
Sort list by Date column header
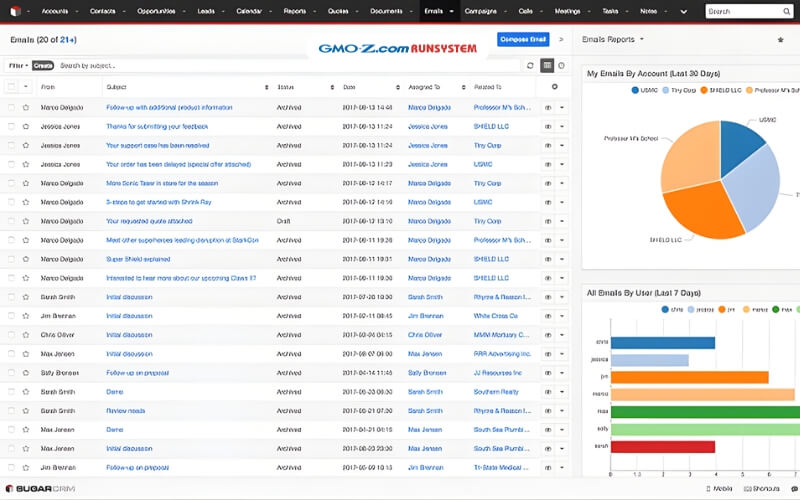point(349,87)
